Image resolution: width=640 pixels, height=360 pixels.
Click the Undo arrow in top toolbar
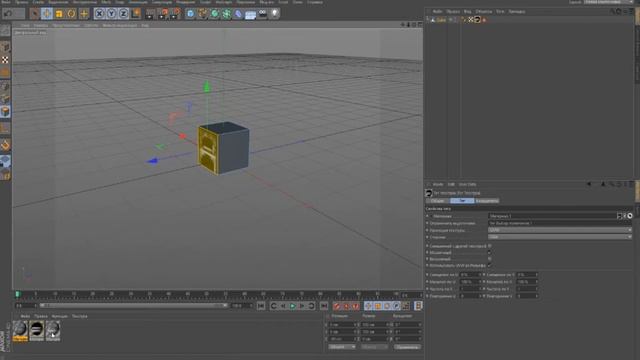pyautogui.click(x=8, y=14)
